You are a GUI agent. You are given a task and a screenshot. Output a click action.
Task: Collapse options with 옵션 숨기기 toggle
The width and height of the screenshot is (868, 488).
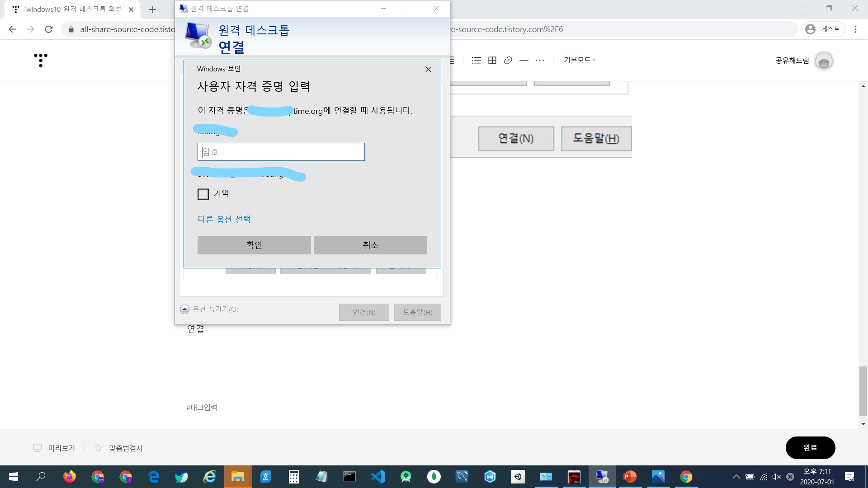coord(184,309)
